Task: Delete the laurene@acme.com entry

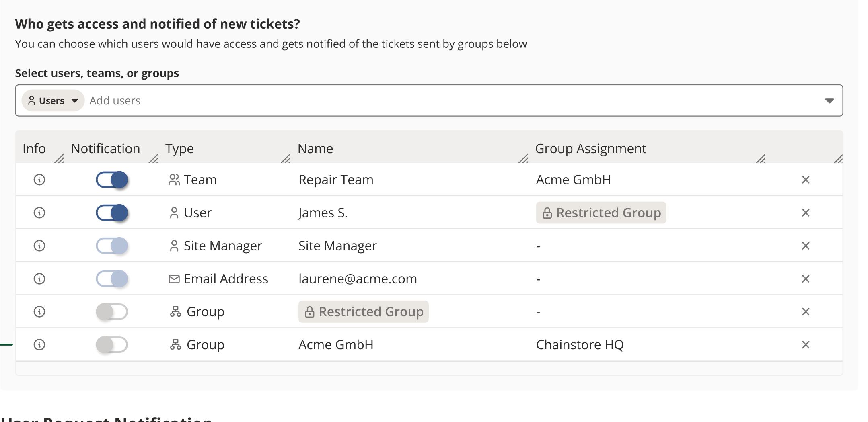Action: pyautogui.click(x=805, y=279)
